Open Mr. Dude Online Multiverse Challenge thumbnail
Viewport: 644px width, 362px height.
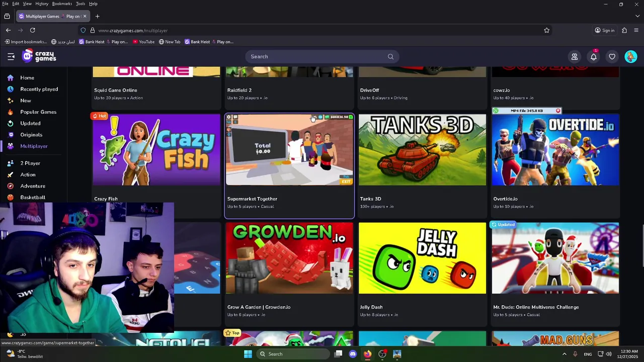[555, 258]
